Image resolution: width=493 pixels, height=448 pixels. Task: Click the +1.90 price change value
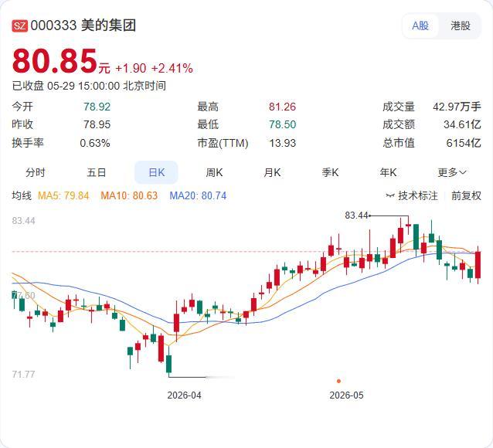131,68
